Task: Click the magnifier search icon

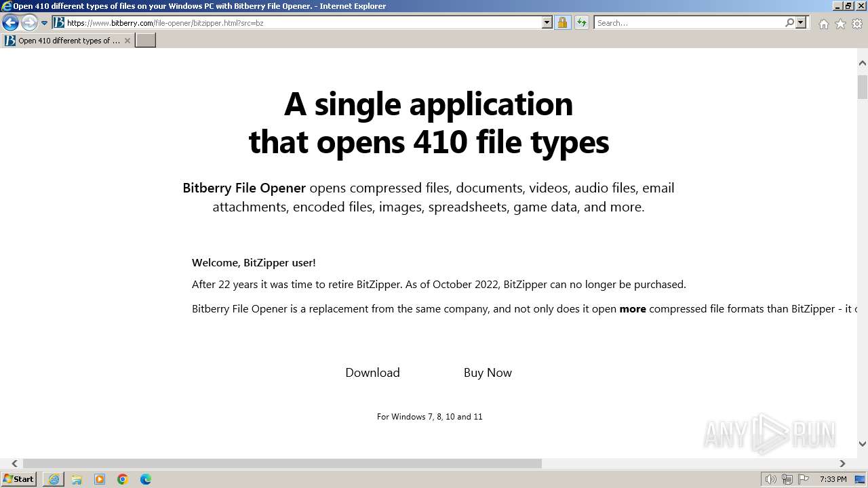Action: tap(789, 22)
